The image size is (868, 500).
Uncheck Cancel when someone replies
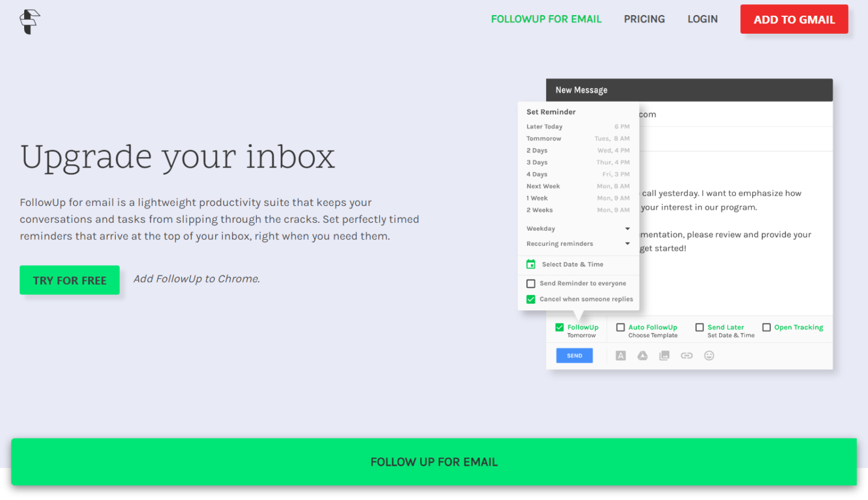pos(531,299)
